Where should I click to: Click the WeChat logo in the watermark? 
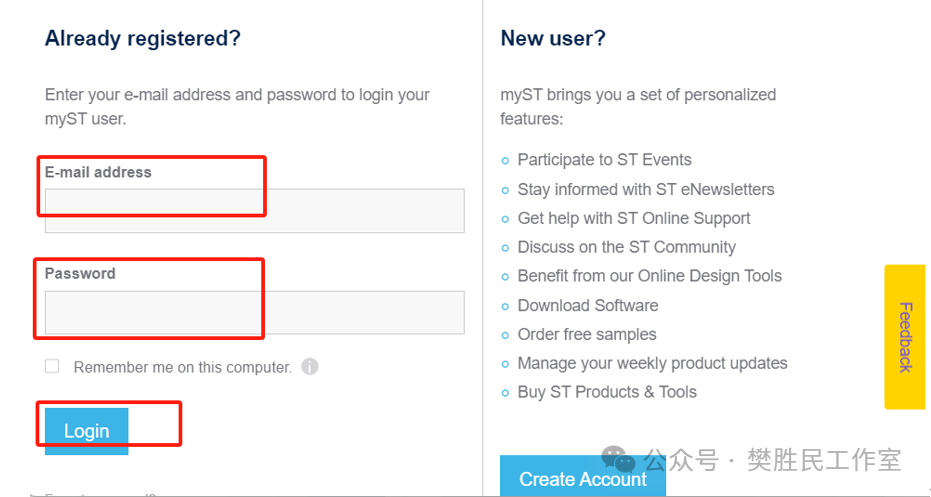[619, 460]
